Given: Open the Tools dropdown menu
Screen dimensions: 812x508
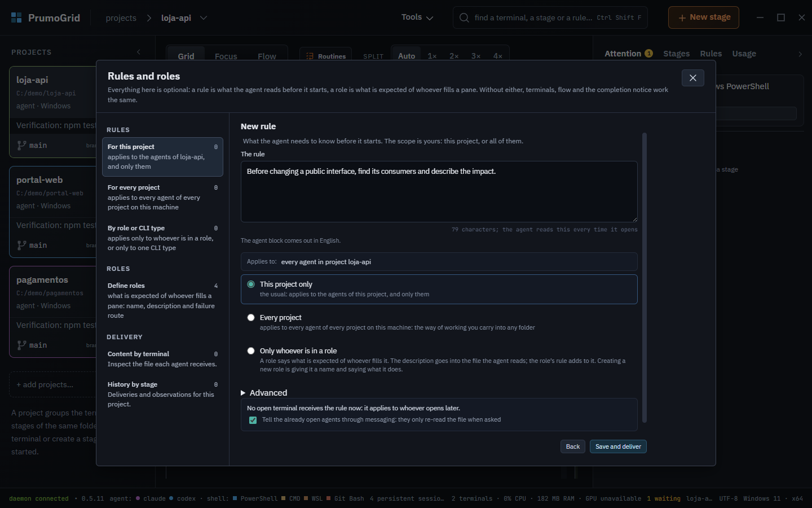Looking at the screenshot, I should 417,17.
